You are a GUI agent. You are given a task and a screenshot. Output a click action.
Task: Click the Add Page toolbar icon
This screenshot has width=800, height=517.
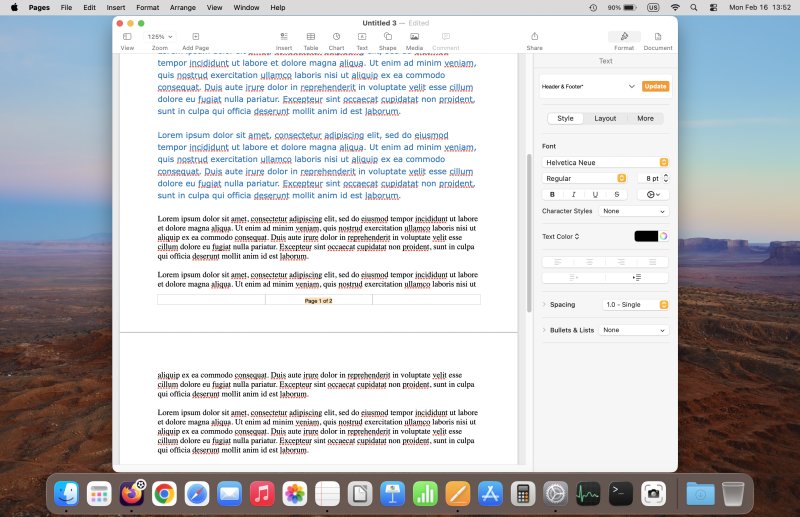pos(195,37)
